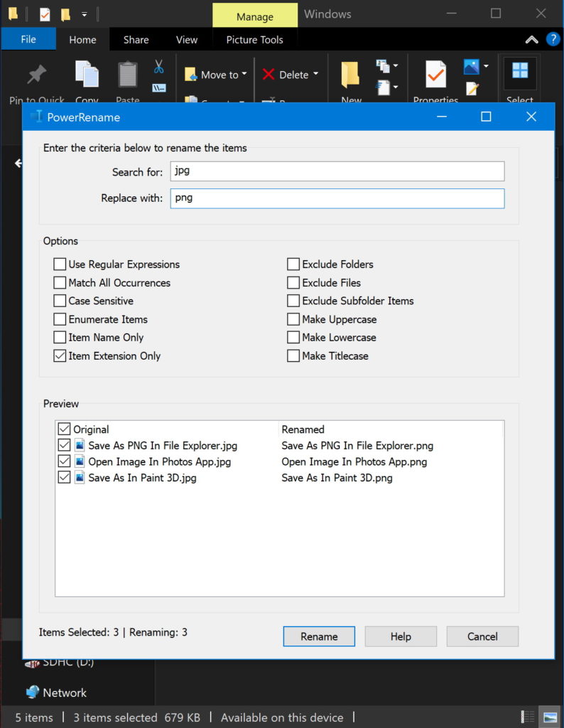Click file icon of Open Image In Photos App.jpg

[80, 461]
